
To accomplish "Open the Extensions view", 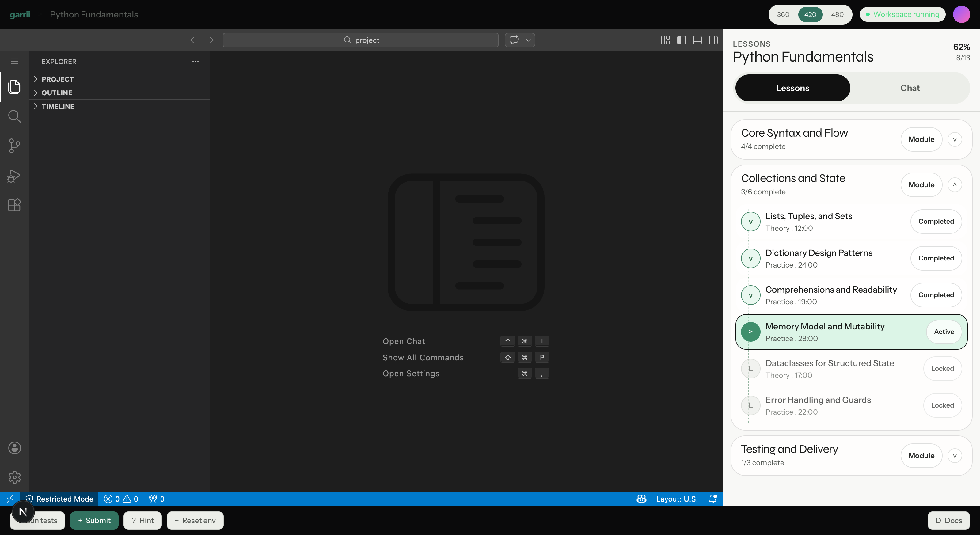I will (x=14, y=205).
